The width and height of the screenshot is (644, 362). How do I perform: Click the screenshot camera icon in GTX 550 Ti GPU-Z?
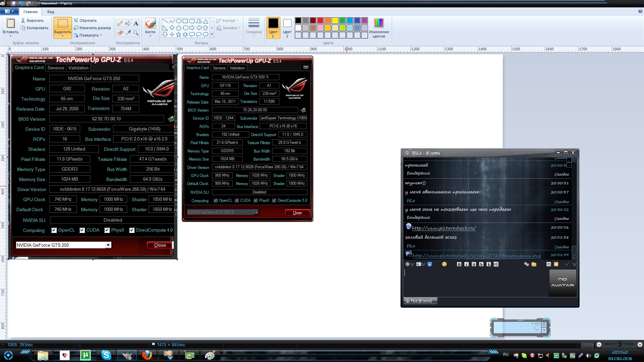pos(306,67)
